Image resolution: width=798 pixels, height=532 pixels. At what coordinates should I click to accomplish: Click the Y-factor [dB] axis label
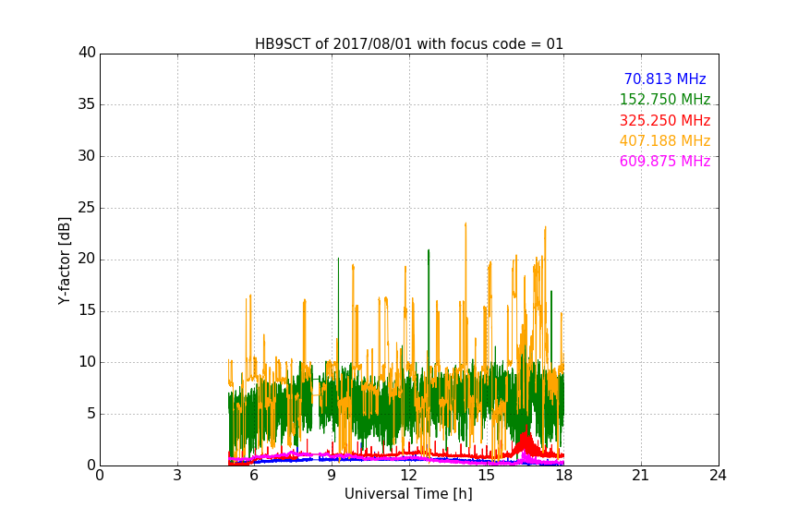65,260
